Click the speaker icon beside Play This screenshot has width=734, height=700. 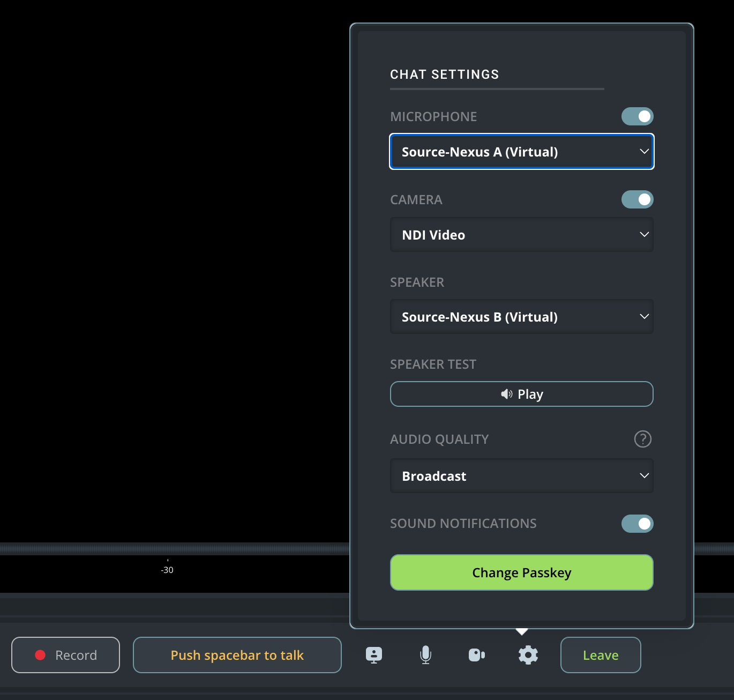coord(506,394)
